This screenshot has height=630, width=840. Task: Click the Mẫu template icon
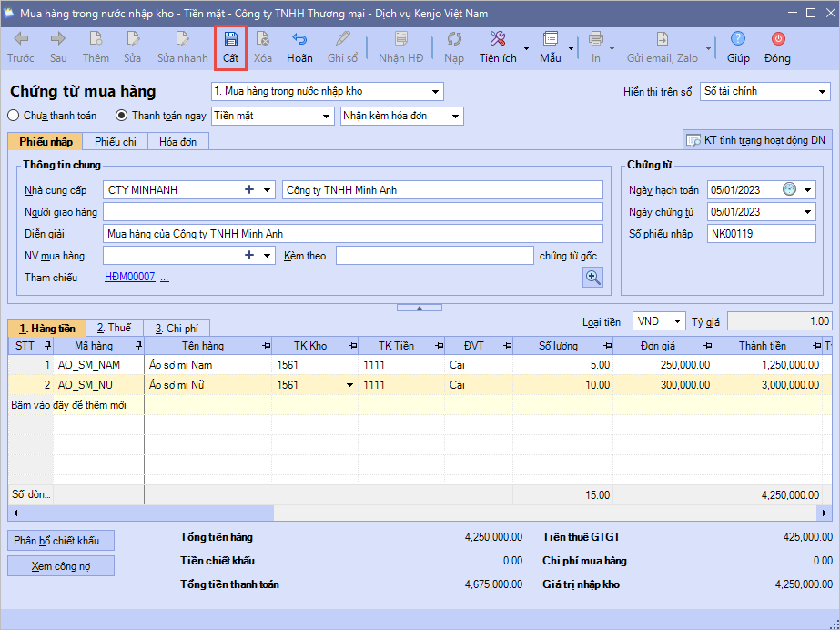[x=550, y=39]
